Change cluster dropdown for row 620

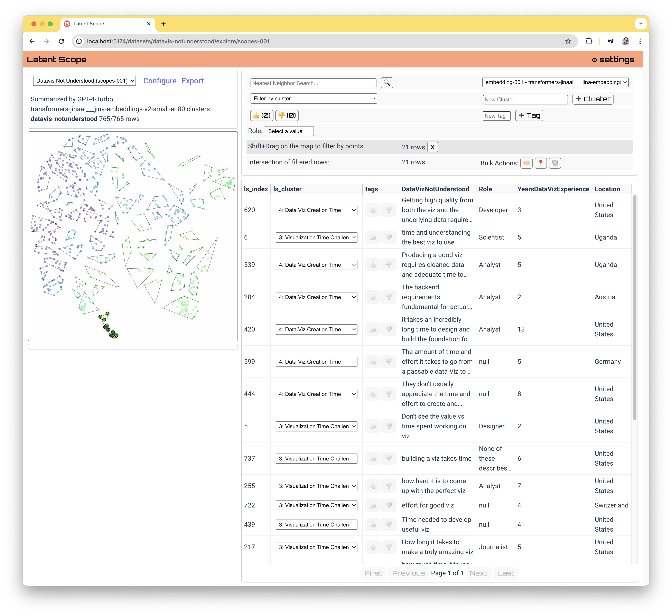pos(316,210)
